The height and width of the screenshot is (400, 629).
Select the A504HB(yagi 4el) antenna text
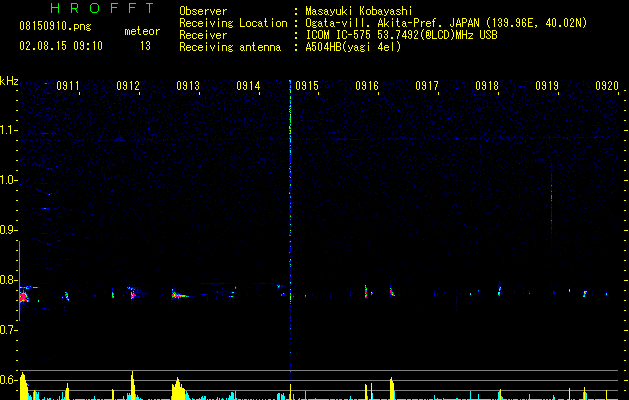(x=353, y=47)
